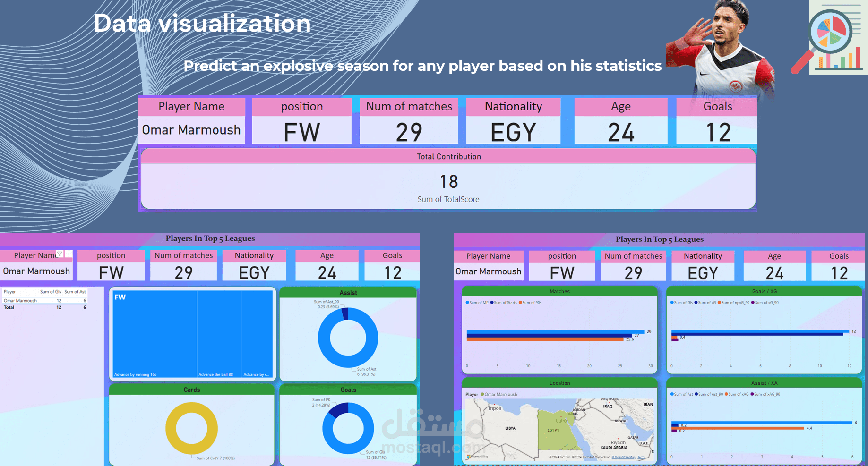Click the dark blue Ast_90 slice in Assist donut

click(345, 313)
